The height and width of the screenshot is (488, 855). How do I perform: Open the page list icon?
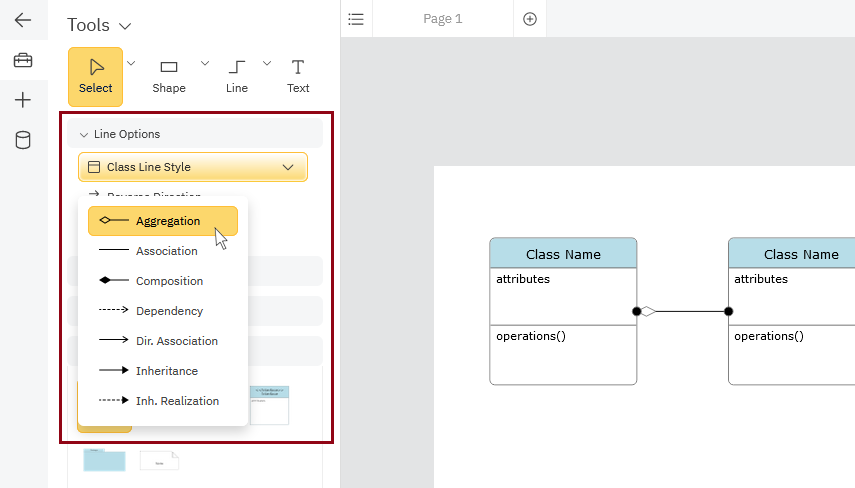point(356,19)
